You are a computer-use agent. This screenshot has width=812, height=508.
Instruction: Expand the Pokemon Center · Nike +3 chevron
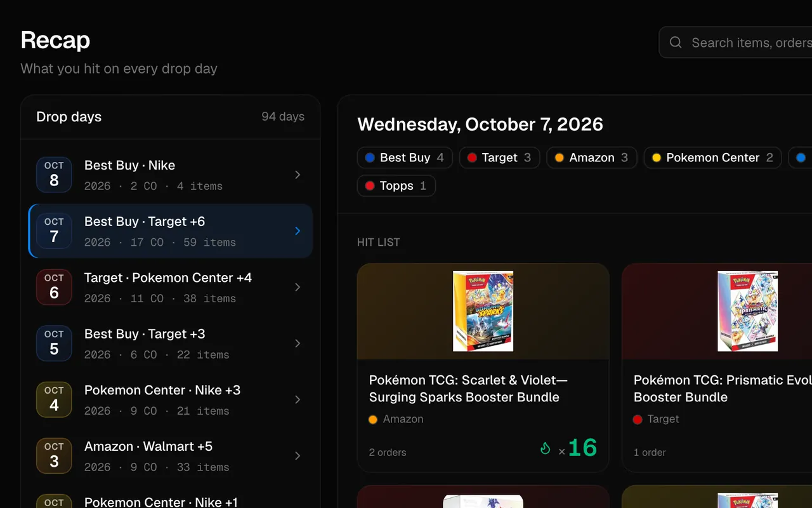[298, 399]
